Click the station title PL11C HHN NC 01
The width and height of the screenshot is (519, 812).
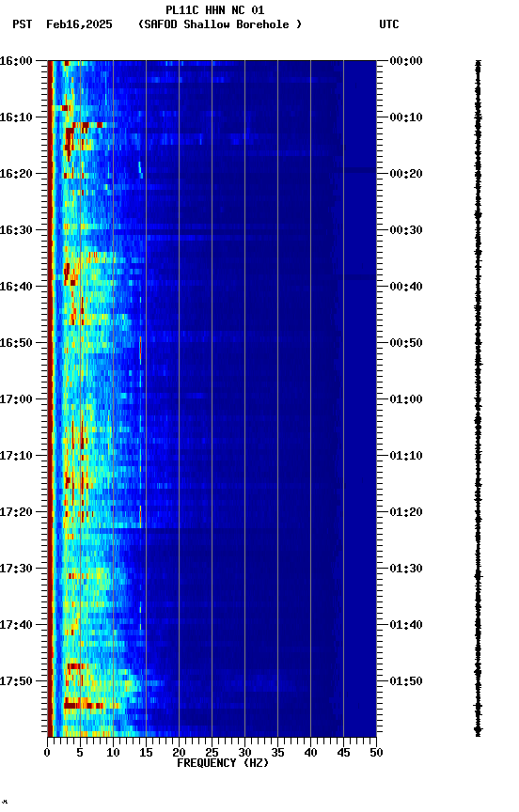pos(215,9)
